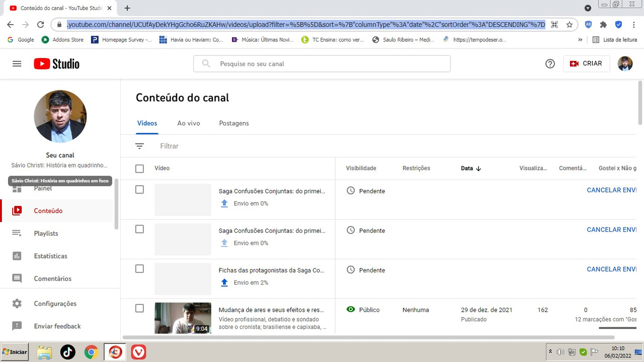Viewport: 644px width, 362px height.
Task: Open the help menu with question mark icon
Action: pos(550,63)
